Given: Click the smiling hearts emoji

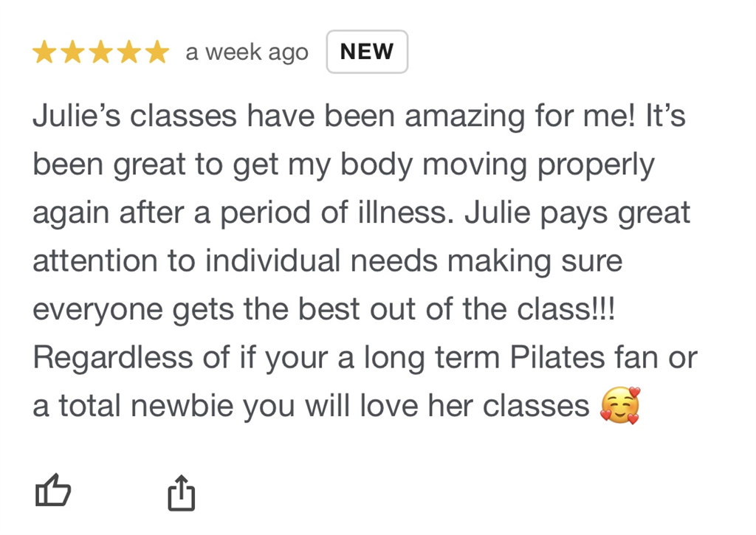Looking at the screenshot, I should click(619, 406).
